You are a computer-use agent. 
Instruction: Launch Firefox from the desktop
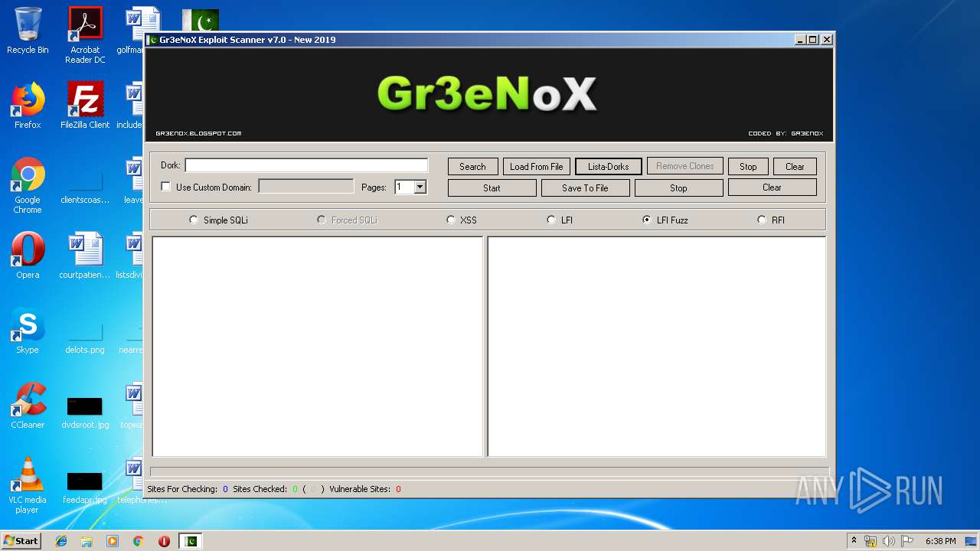coord(28,106)
